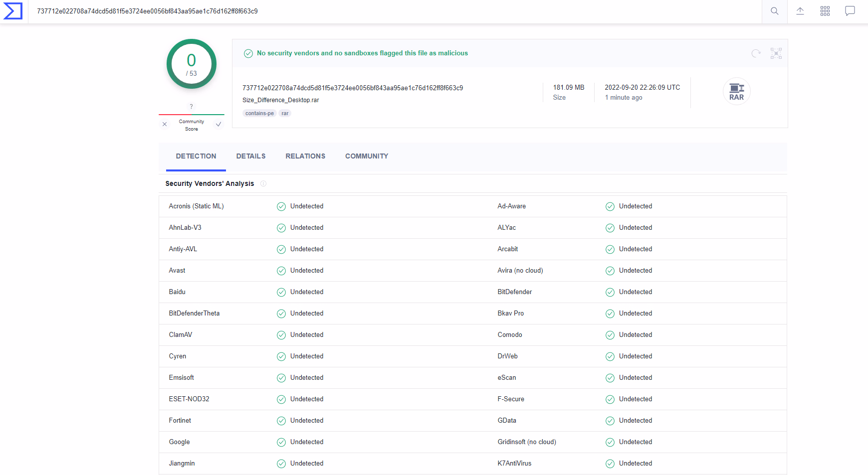Select the Emsisoft vendor name

point(182,378)
